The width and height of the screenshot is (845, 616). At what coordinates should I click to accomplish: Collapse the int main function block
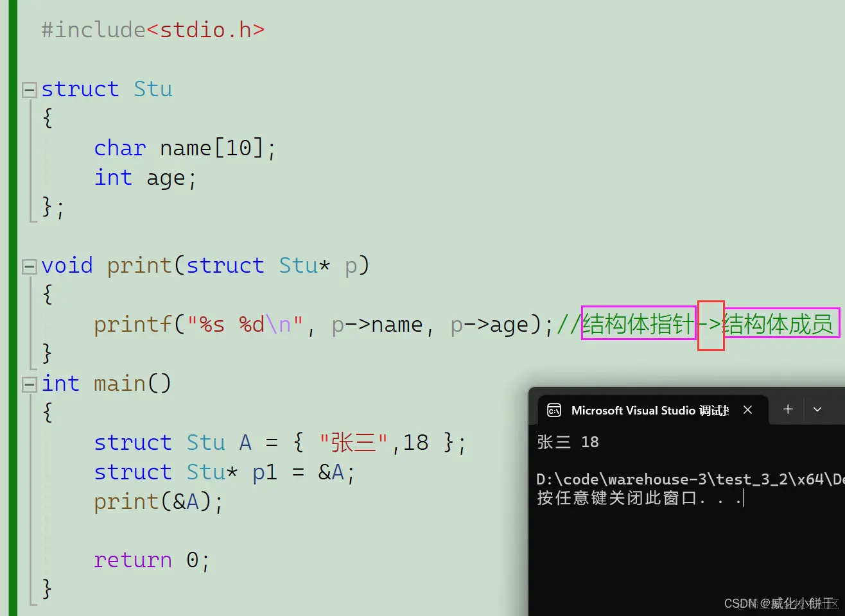tap(30, 384)
